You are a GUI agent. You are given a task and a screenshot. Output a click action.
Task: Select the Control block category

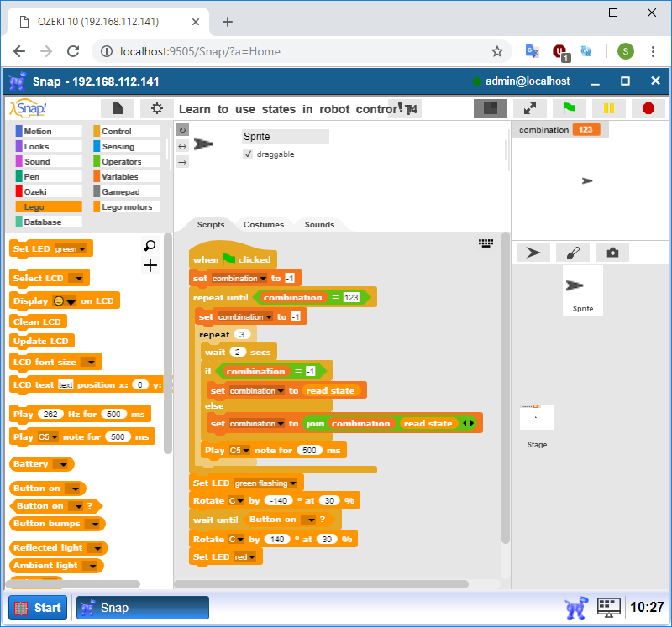(127, 131)
